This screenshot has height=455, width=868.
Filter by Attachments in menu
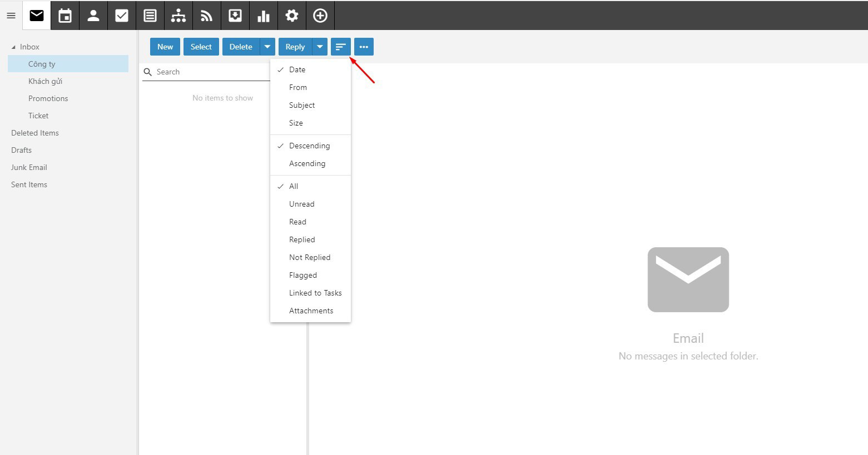(311, 311)
